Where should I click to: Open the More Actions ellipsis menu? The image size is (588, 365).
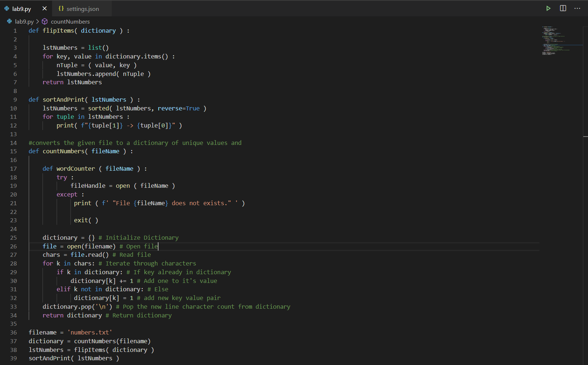pos(577,8)
